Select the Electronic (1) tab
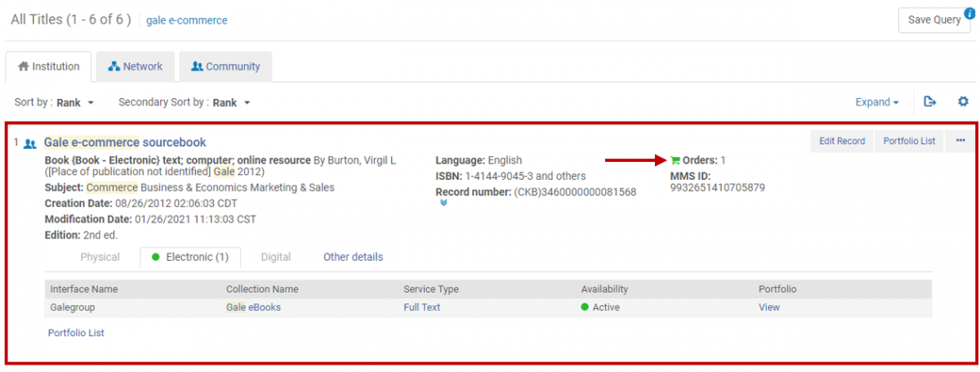 190,257
